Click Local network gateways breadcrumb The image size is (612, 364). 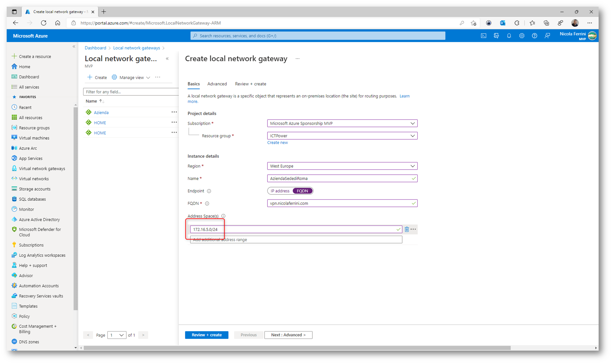coord(137,48)
